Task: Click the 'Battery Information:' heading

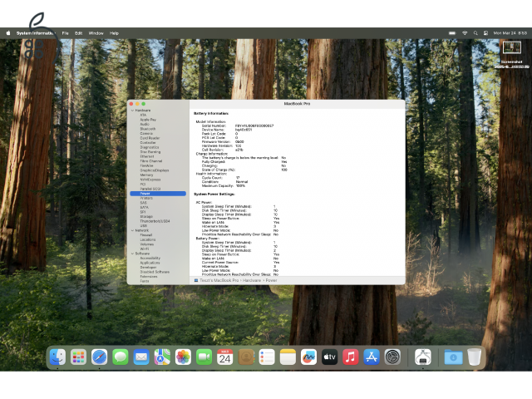Action: click(x=211, y=113)
